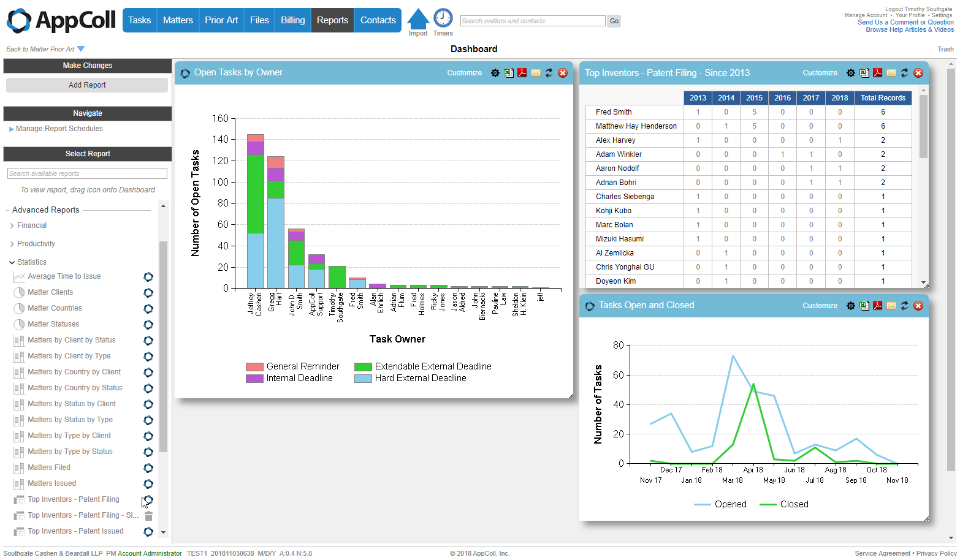Export Top Inventors report to Excel
960x560 pixels.
pos(864,73)
